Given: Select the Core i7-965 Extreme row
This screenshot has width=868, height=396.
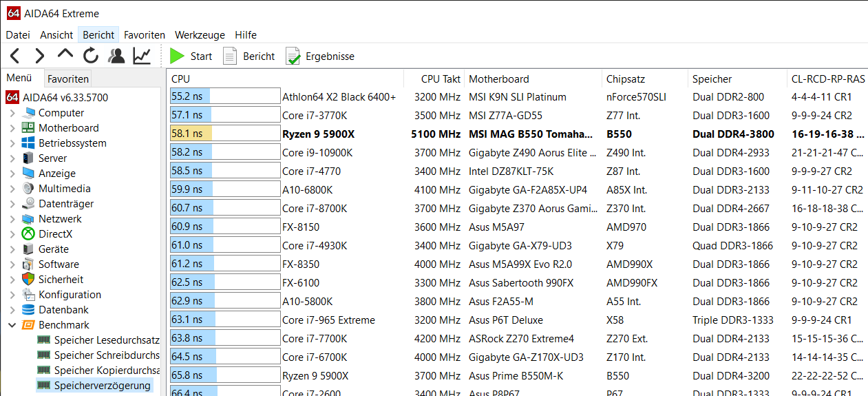Looking at the screenshot, I should (518, 320).
